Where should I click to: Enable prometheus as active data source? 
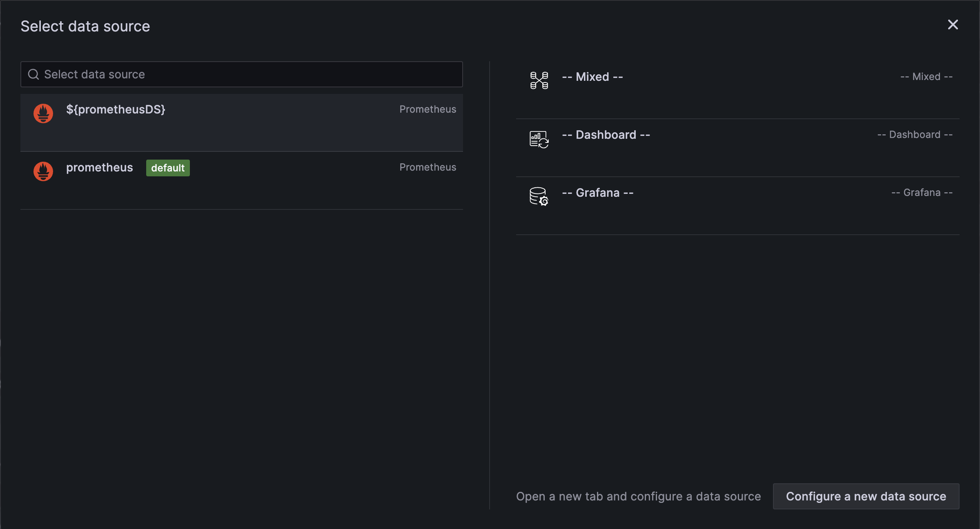241,168
